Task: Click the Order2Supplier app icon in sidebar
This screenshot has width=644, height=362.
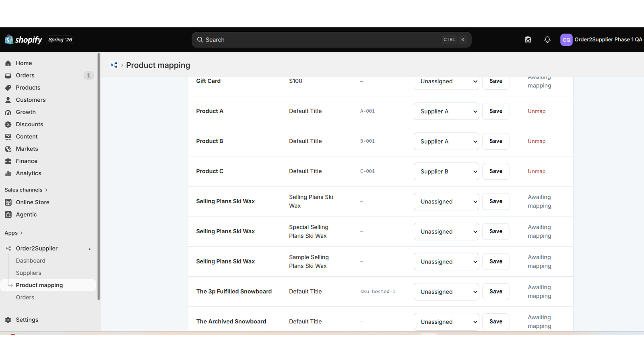Action: (8, 249)
